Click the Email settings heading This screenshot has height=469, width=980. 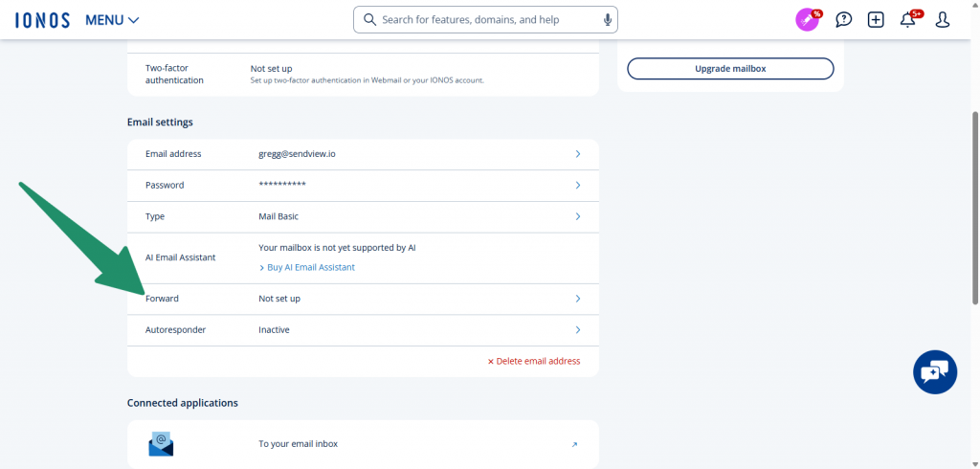coord(160,122)
